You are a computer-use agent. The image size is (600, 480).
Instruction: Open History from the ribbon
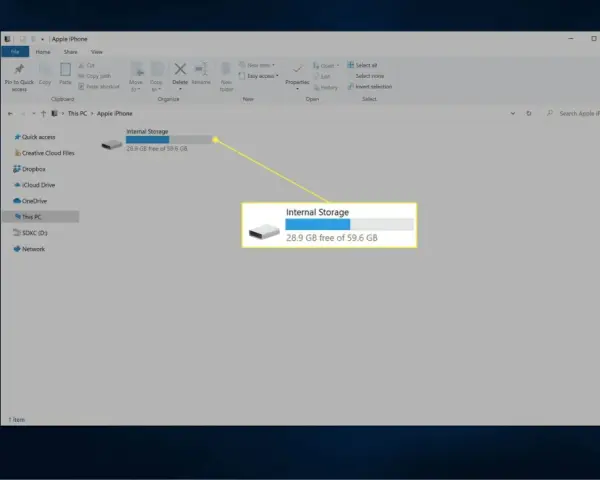(x=326, y=88)
